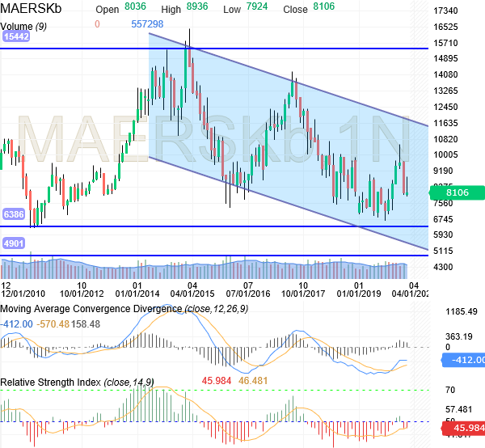485x448 pixels.
Task: Click the 01/01/2019 date label
Action: pos(359,294)
